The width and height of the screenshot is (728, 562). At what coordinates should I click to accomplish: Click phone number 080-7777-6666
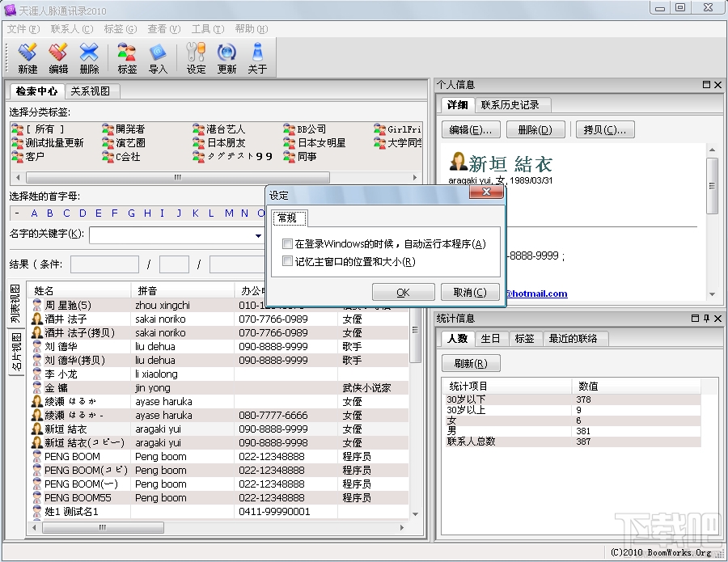pos(273,415)
